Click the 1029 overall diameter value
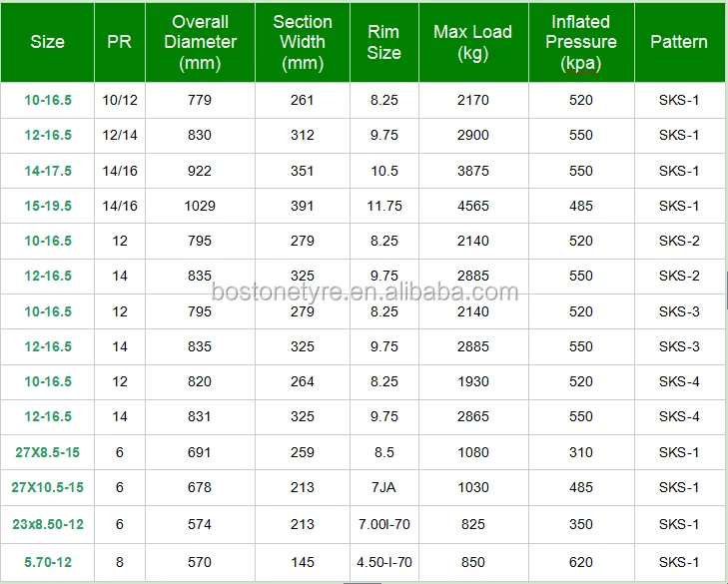This screenshot has height=584, width=728. 200,206
